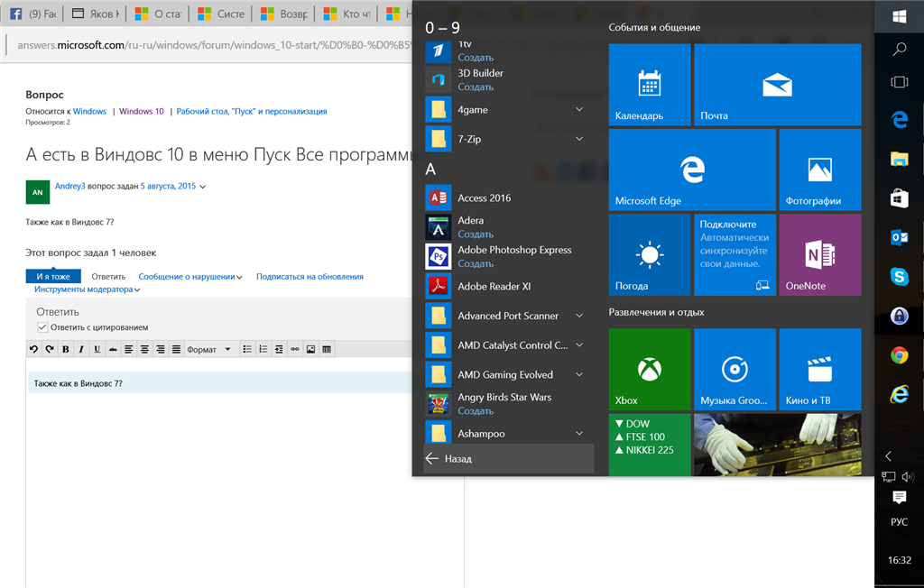Click the 'И я тоже' button

point(53,276)
